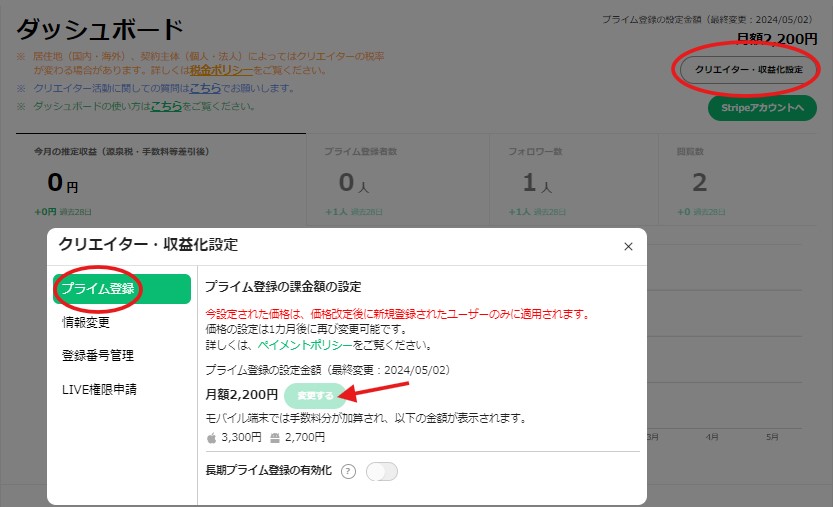Click the ダッシュボード page title

pyautogui.click(x=100, y=30)
